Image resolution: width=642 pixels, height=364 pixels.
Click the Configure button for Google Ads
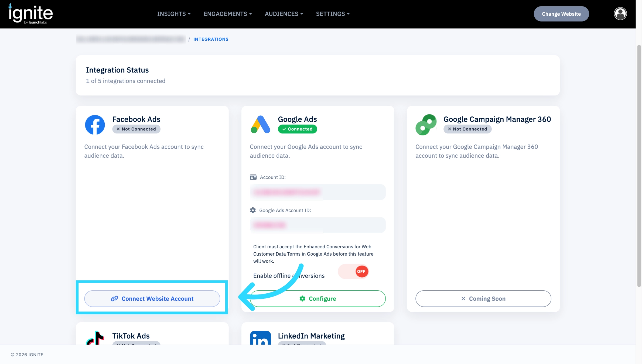coord(318,298)
